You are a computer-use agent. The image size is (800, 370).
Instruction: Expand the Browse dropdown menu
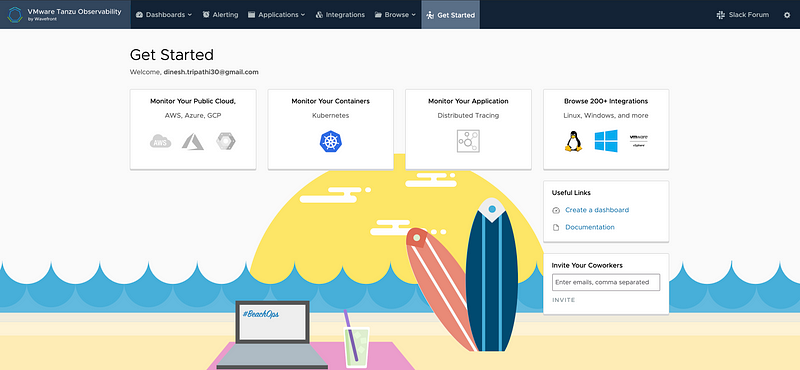(395, 15)
